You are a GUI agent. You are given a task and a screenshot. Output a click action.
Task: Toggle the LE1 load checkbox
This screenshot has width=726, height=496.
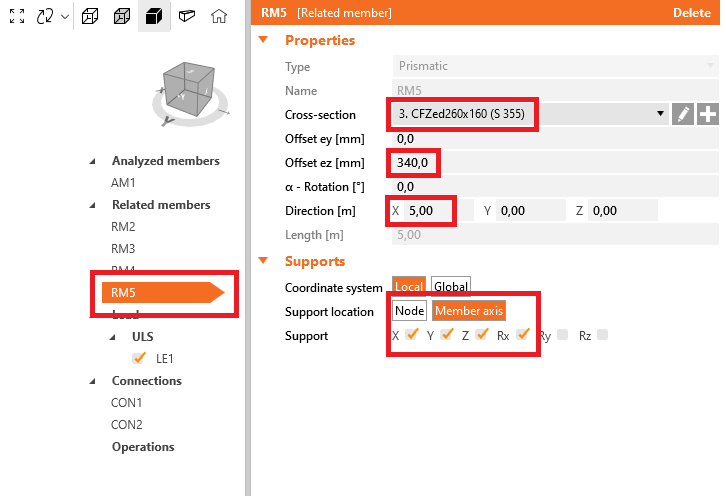[139, 358]
